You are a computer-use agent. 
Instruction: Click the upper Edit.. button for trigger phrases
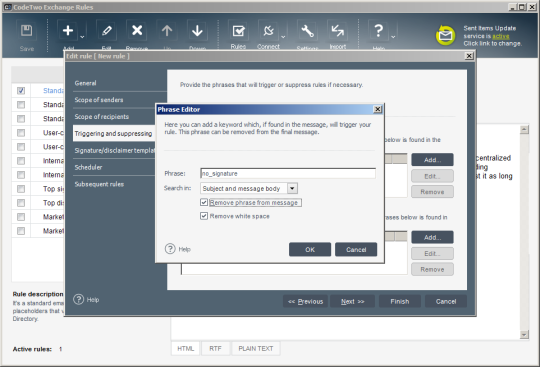click(432, 176)
